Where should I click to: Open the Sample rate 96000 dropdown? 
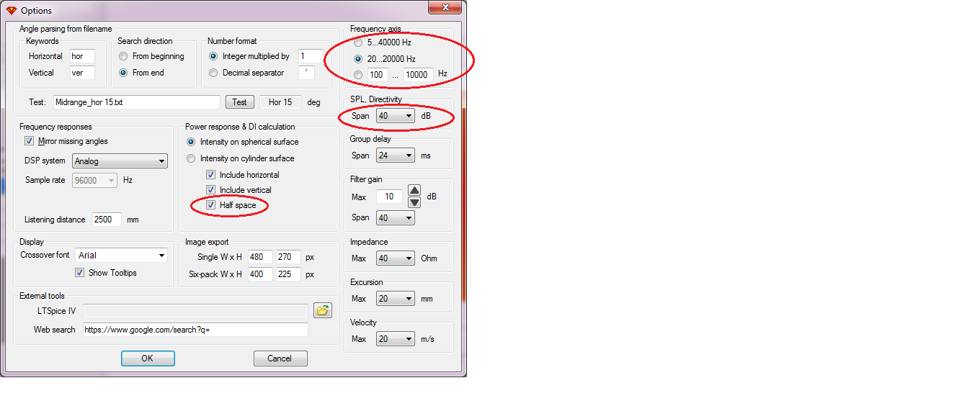pyautogui.click(x=94, y=181)
